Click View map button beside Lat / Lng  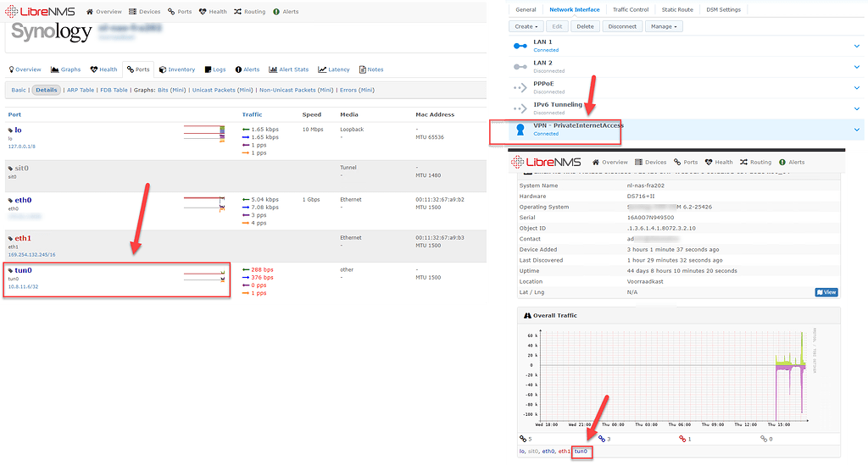tap(826, 292)
